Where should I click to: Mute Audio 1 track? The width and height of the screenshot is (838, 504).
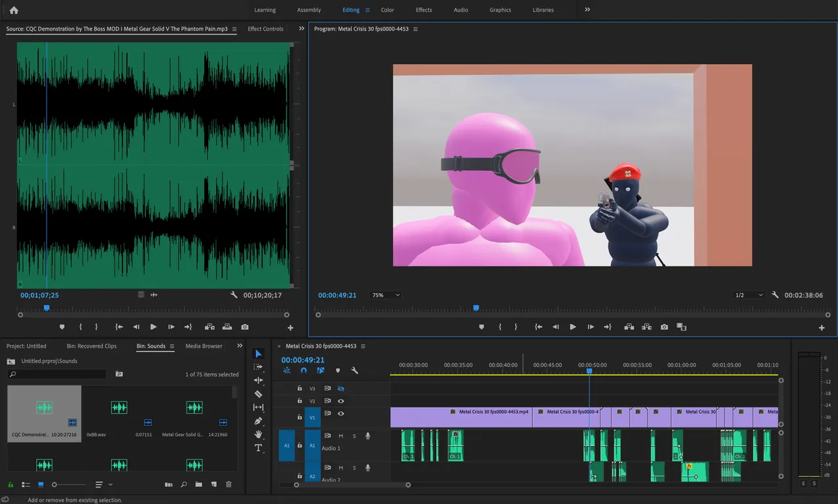pyautogui.click(x=340, y=436)
